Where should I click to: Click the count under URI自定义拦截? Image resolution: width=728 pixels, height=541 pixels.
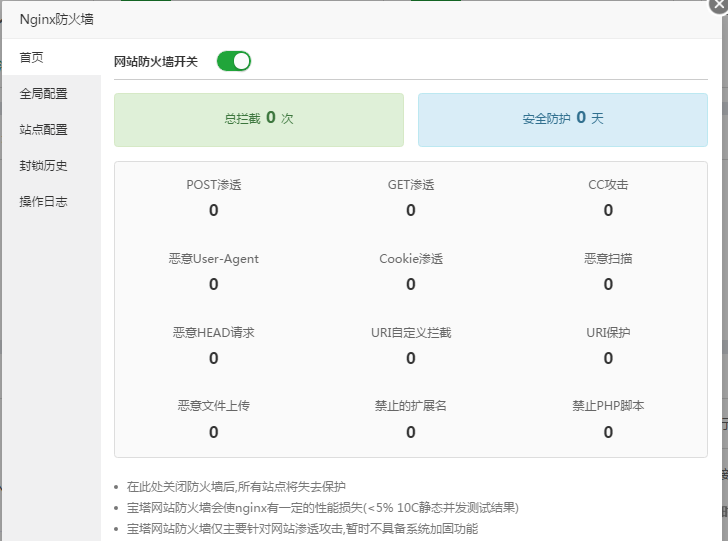[411, 358]
